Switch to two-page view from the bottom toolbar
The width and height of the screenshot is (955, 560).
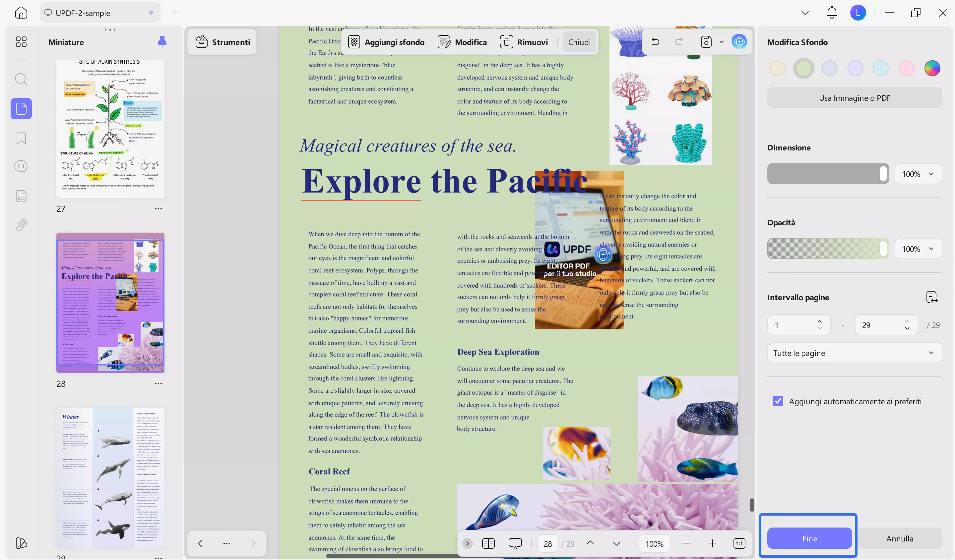click(488, 543)
